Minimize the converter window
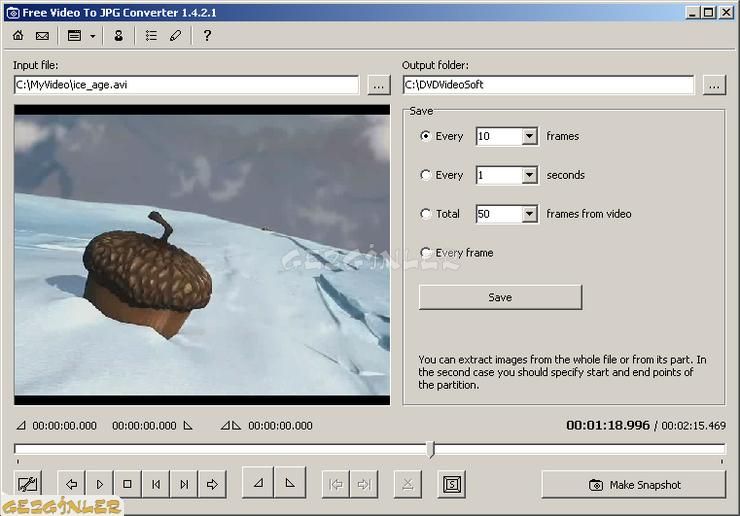Viewport: 740px width, 516px height. 692,12
